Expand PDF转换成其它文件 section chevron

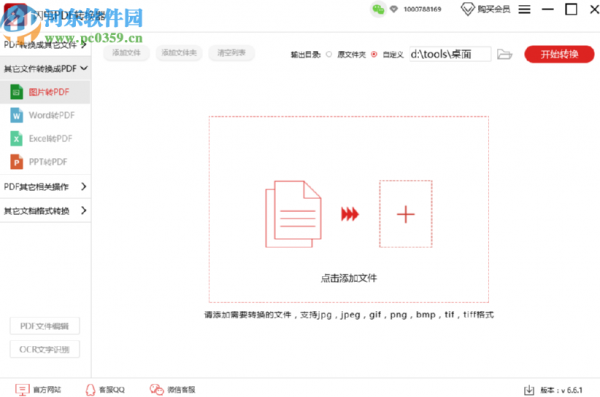pyautogui.click(x=84, y=45)
